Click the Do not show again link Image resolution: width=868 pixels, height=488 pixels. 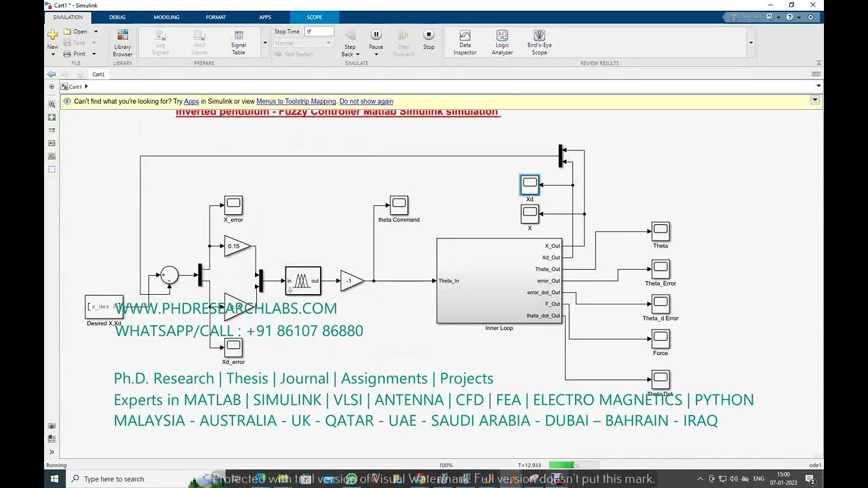pos(366,102)
